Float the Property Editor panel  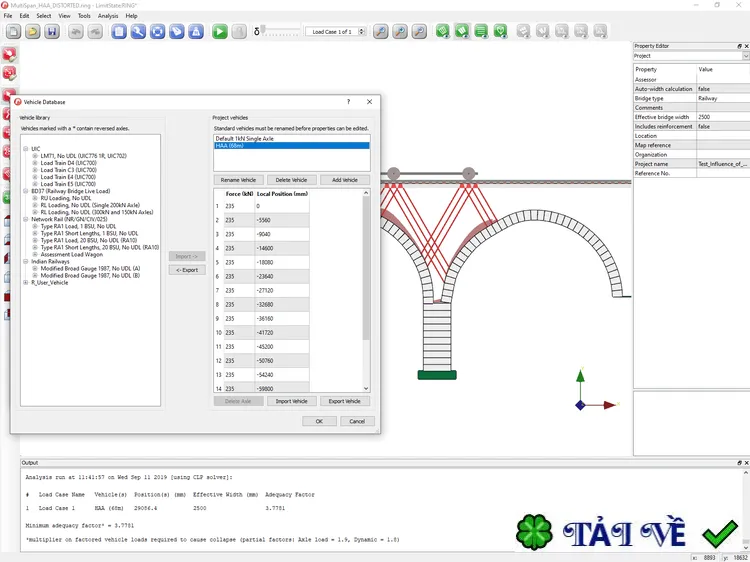coord(739,46)
